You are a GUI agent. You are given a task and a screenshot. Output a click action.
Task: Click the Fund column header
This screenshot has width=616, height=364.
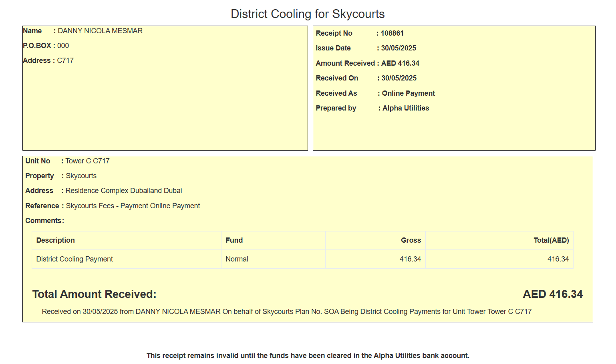(x=234, y=240)
